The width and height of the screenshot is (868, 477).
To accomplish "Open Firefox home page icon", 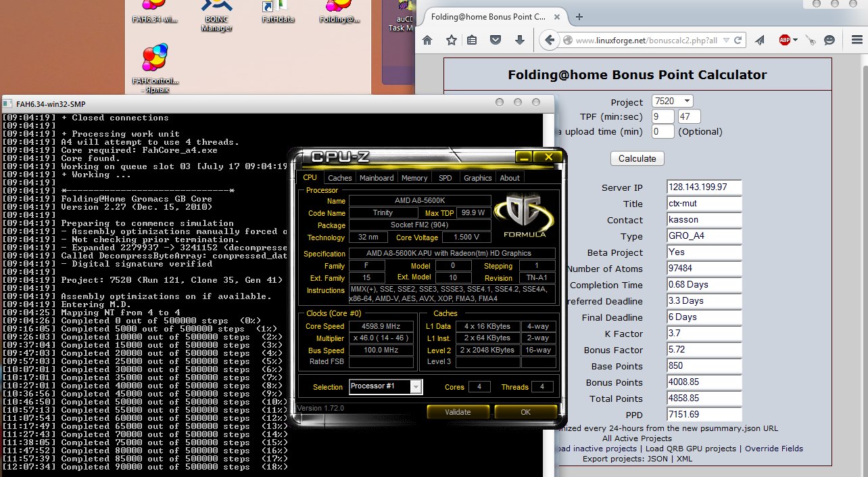I will [427, 41].
